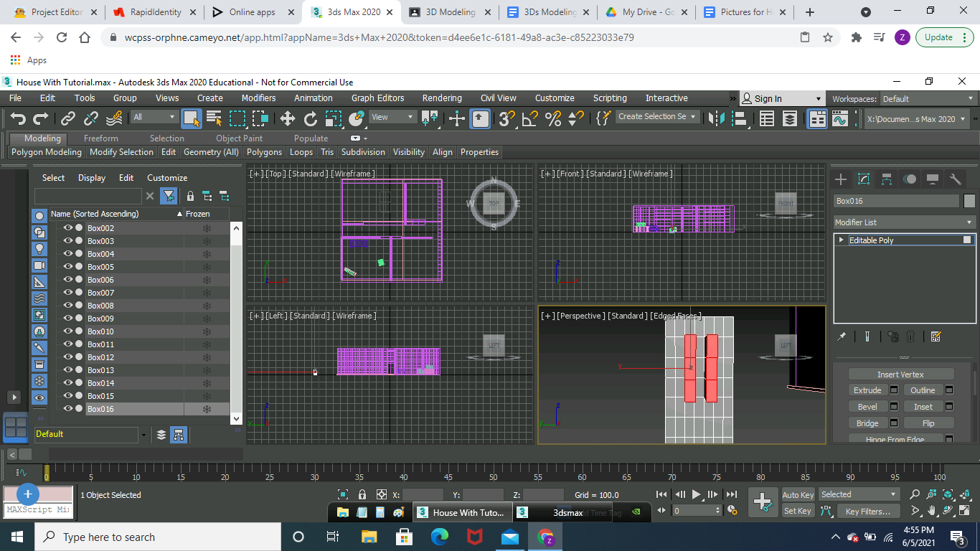The image size is (980, 551).
Task: Open the project path X:\Documen dropdown
Action: tap(918, 119)
